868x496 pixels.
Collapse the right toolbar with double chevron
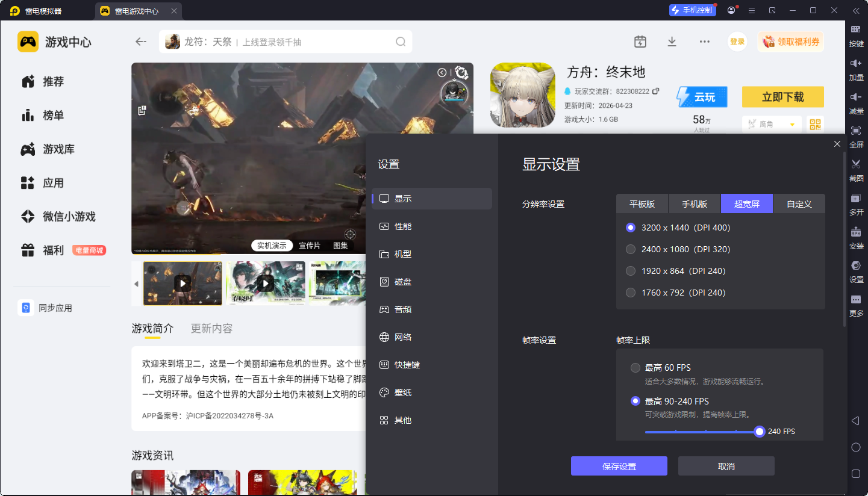coord(856,10)
